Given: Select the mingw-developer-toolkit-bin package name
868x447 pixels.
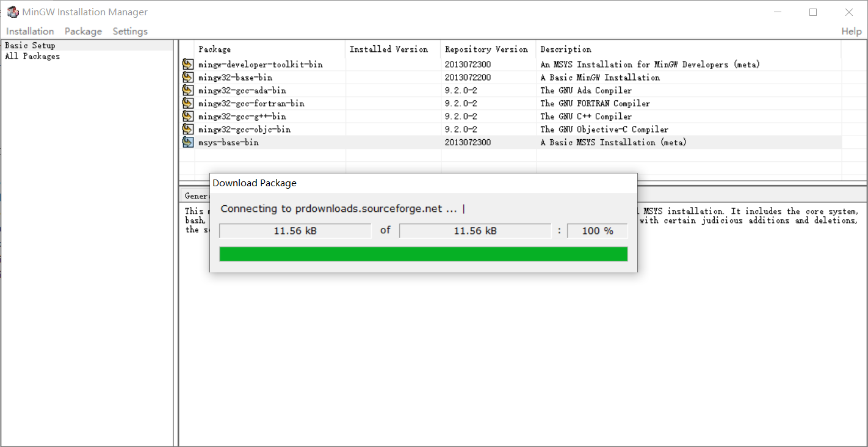Looking at the screenshot, I should point(261,64).
